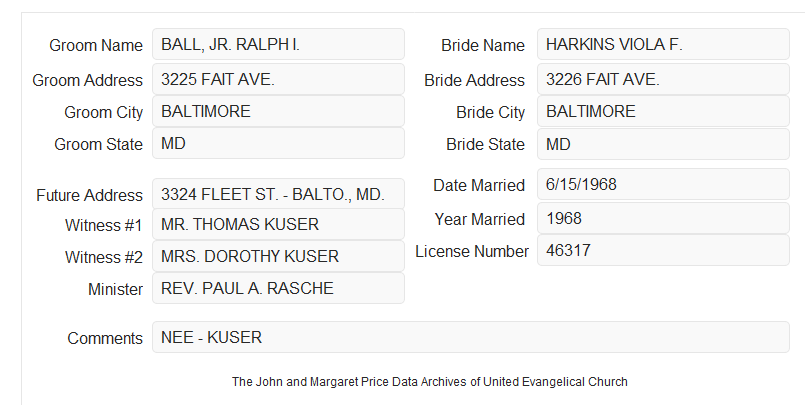This screenshot has width=805, height=405.
Task: Select the Future Address field
Action: pos(278,194)
